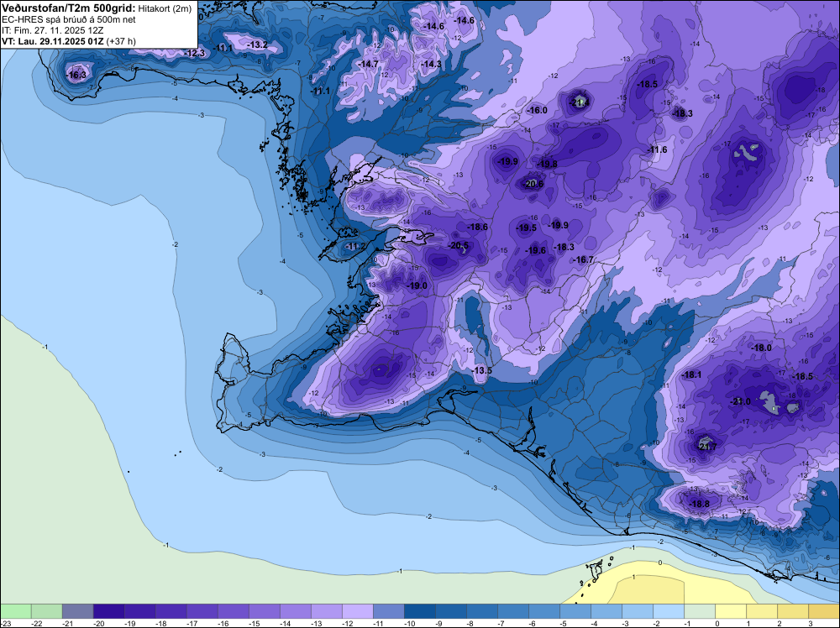Viewport: 840px width, 628px height.
Task: Click the map title 'Veðurstofan/T2m 500grid:'
Action: click(x=69, y=8)
